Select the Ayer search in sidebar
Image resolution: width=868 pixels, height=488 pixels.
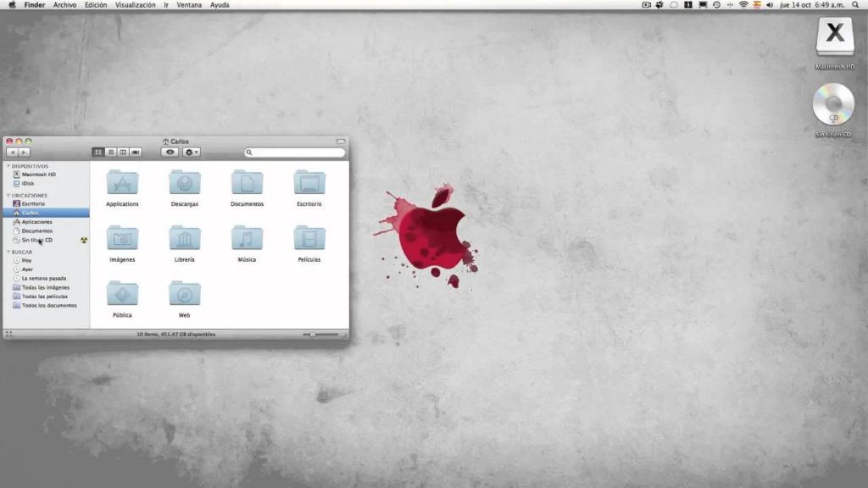pyautogui.click(x=46, y=269)
